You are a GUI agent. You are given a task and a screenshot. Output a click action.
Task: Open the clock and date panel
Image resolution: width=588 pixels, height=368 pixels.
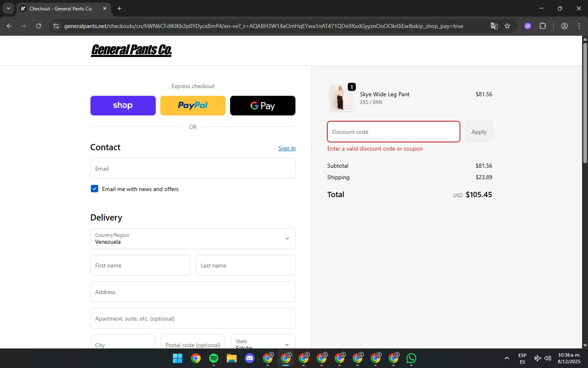tap(569, 358)
